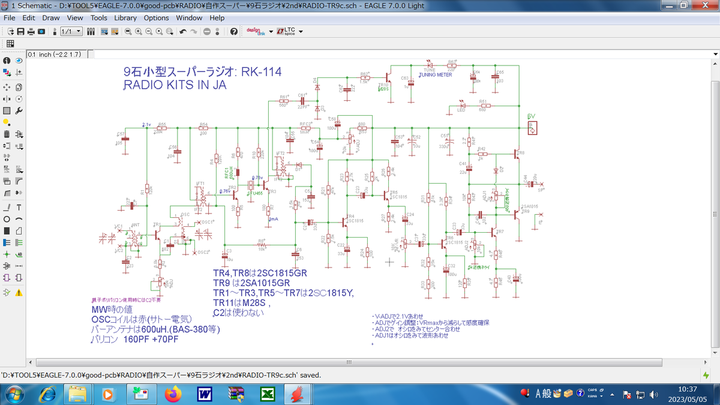Click the ERC warning triangle icon
The height and width of the screenshot is (405, 720).
tap(20, 292)
